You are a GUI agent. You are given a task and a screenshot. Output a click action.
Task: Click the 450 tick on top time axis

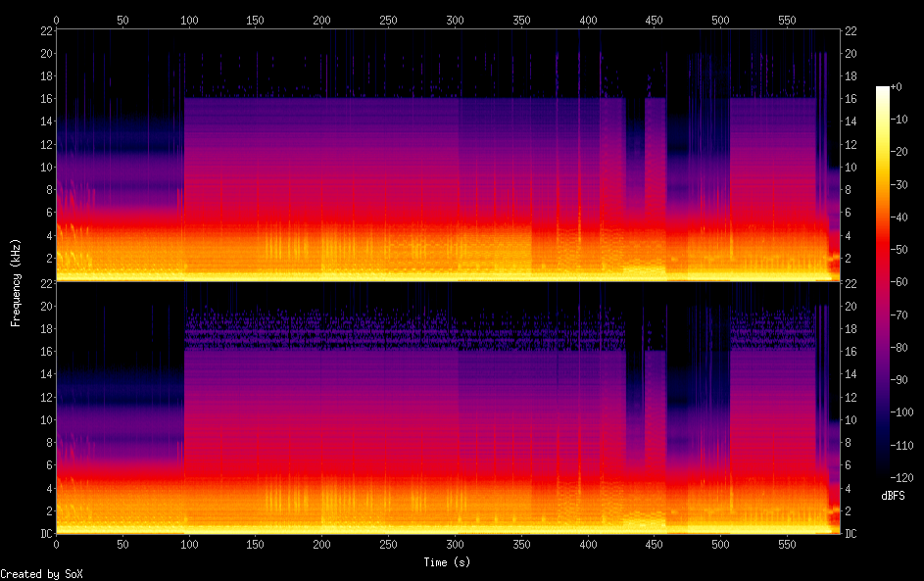(655, 20)
